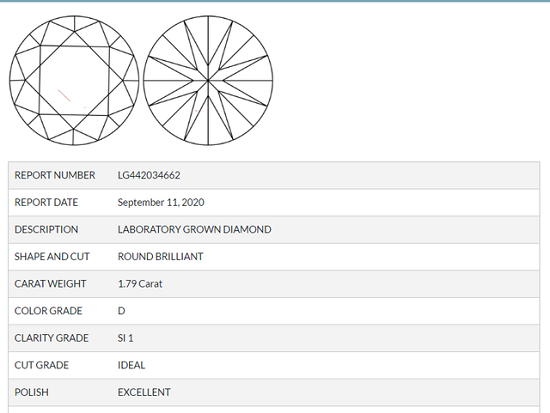Image resolution: width=550 pixels, height=413 pixels.
Task: Click the DESCRIPTION row label
Action: pyautogui.click(x=46, y=229)
